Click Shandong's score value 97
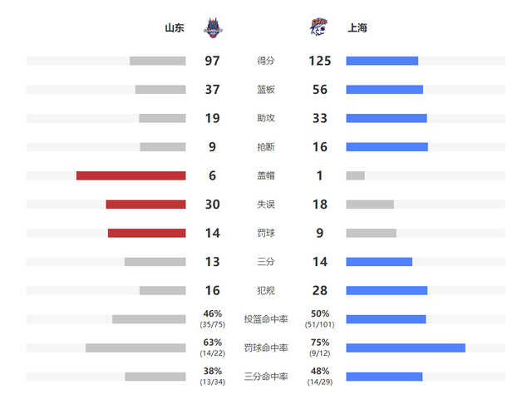This screenshot has width=532, height=419. tap(213, 61)
